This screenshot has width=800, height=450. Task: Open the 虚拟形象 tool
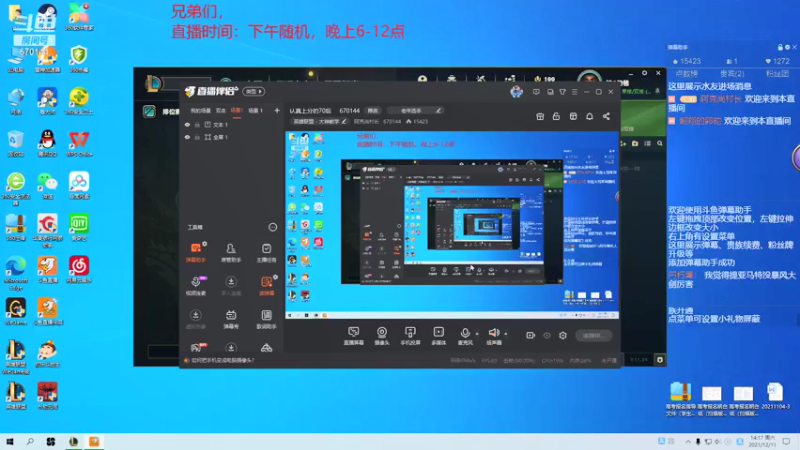195,319
